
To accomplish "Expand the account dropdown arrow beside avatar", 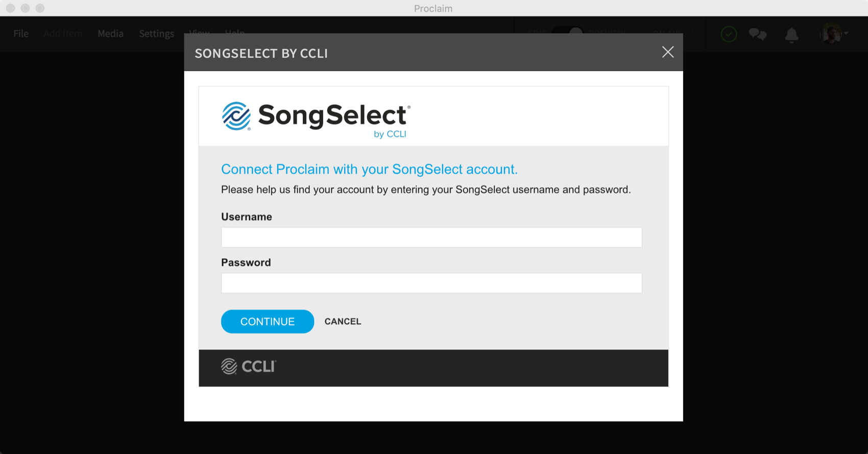I will coord(846,34).
